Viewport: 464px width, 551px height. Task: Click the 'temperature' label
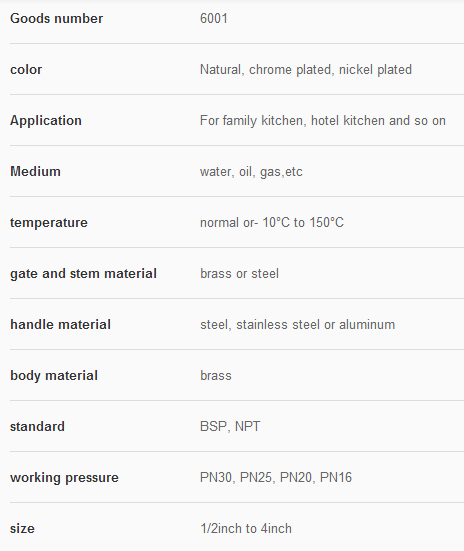(49, 223)
